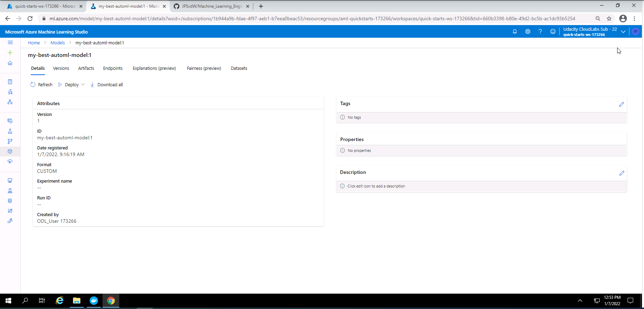Open Linked Services plug icon
Viewport: 644px width, 309px height.
[x=10, y=221]
